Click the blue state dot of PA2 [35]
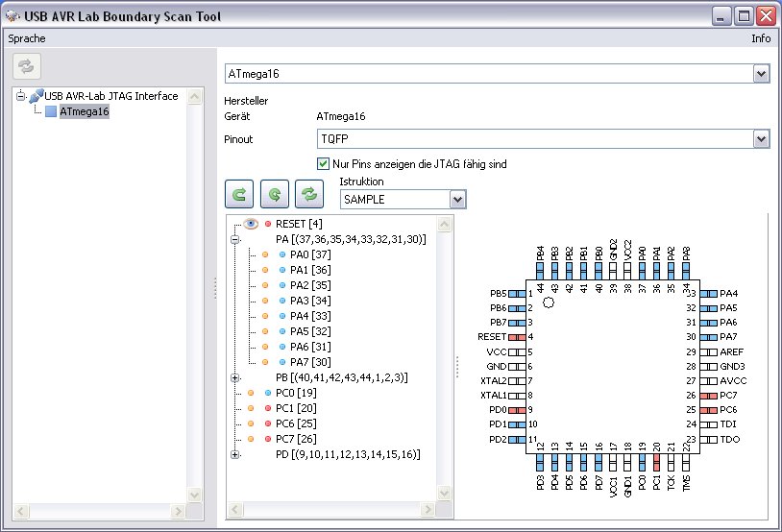The width and height of the screenshot is (782, 532). click(x=282, y=286)
